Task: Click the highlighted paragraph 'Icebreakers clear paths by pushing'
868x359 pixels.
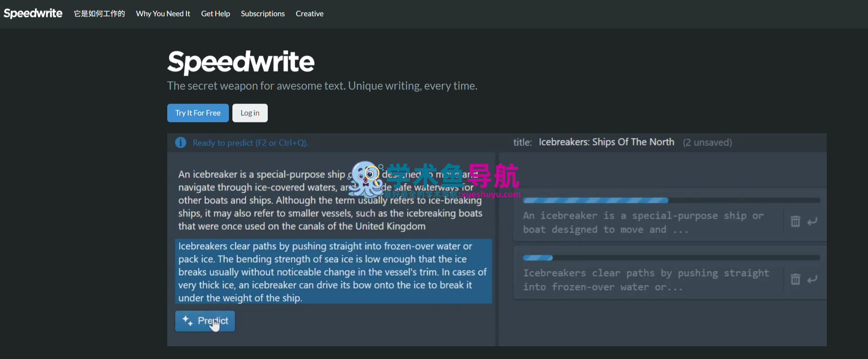Action: 333,272
